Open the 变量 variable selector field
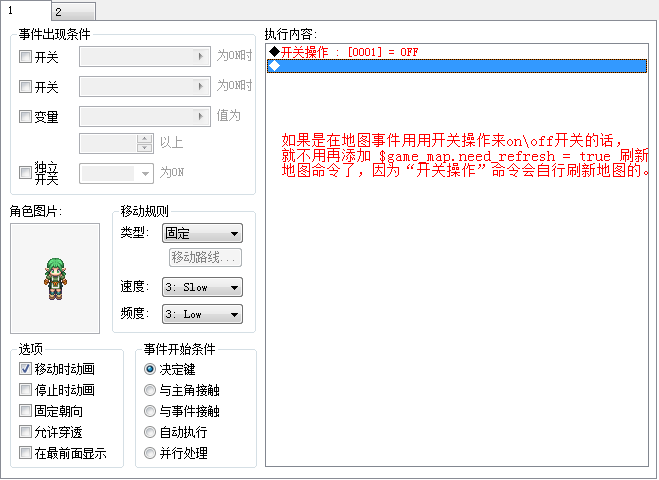 click(x=145, y=116)
